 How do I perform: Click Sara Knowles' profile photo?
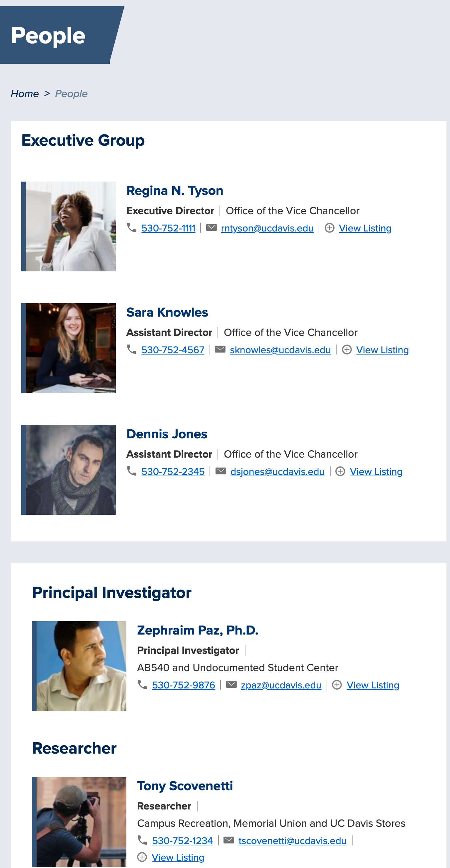[x=71, y=348]
